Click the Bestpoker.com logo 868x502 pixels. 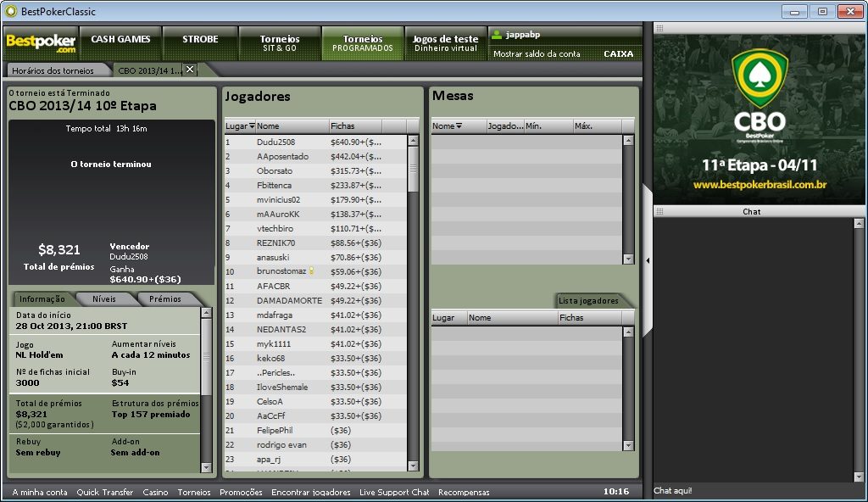(41, 43)
